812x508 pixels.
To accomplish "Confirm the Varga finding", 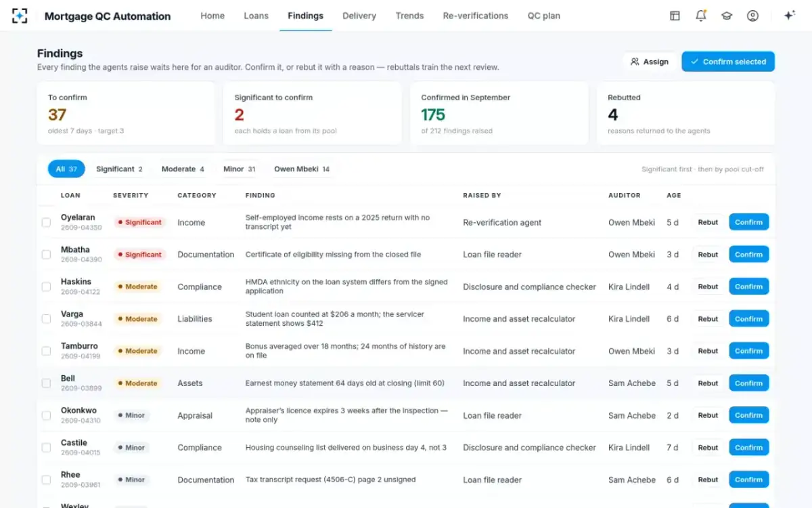I will [748, 319].
